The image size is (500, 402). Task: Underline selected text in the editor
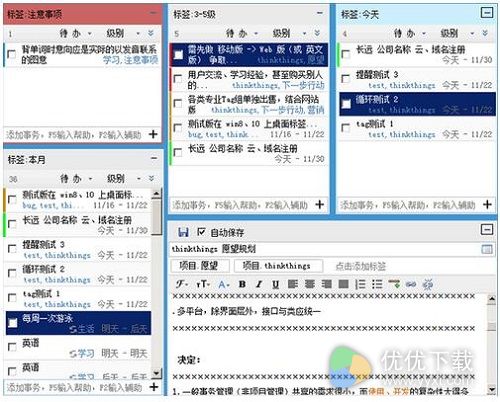click(275, 284)
